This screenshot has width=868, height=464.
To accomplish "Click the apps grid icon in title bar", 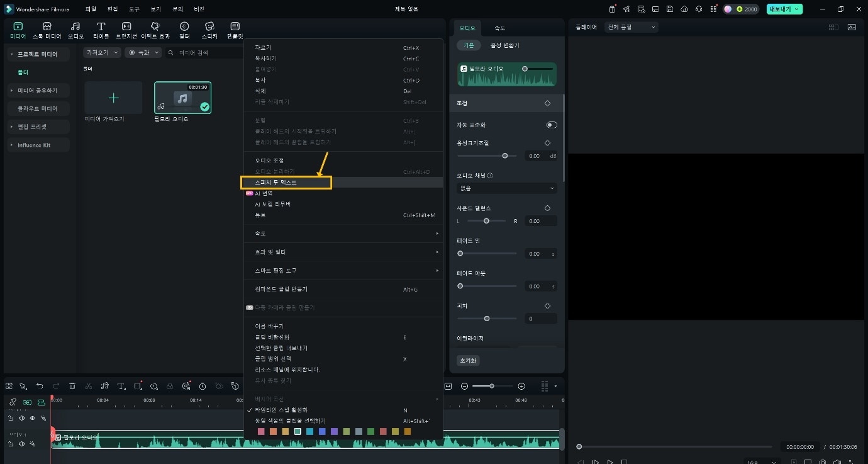I will click(713, 9).
